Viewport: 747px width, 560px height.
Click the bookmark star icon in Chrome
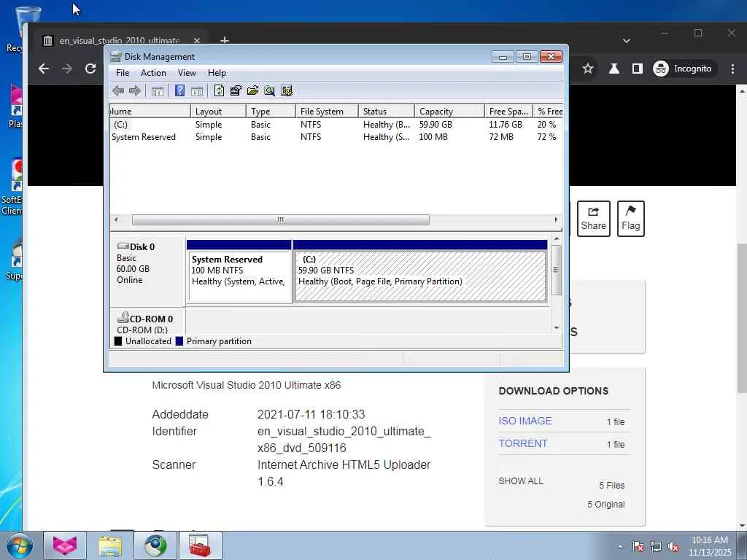588,69
